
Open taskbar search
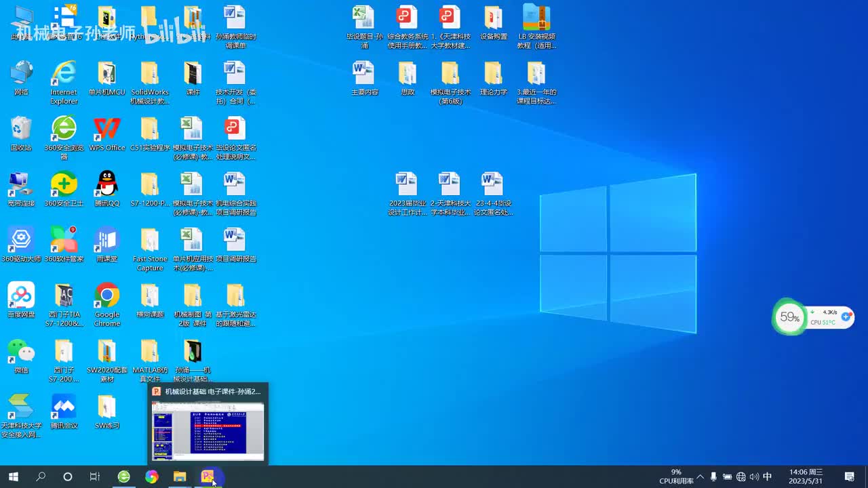click(x=41, y=476)
